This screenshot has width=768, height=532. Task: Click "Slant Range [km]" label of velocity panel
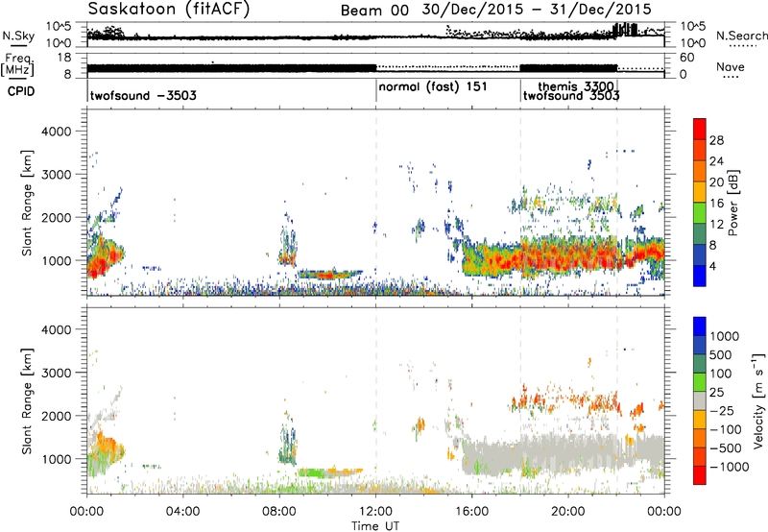click(27, 400)
